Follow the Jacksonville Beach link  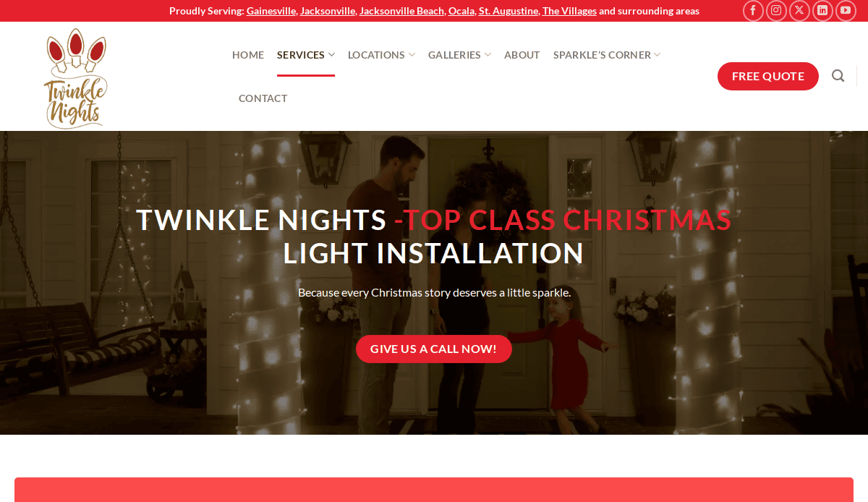tap(401, 11)
